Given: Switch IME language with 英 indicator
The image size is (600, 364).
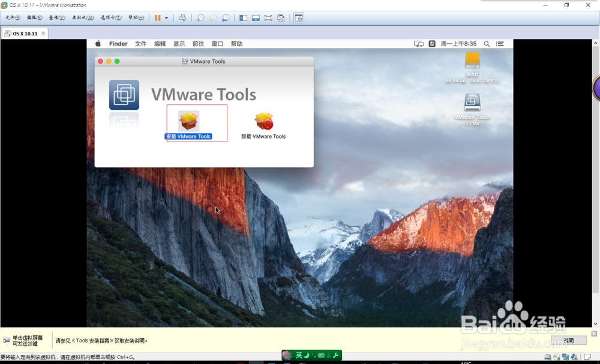Looking at the screenshot, I should click(x=299, y=355).
